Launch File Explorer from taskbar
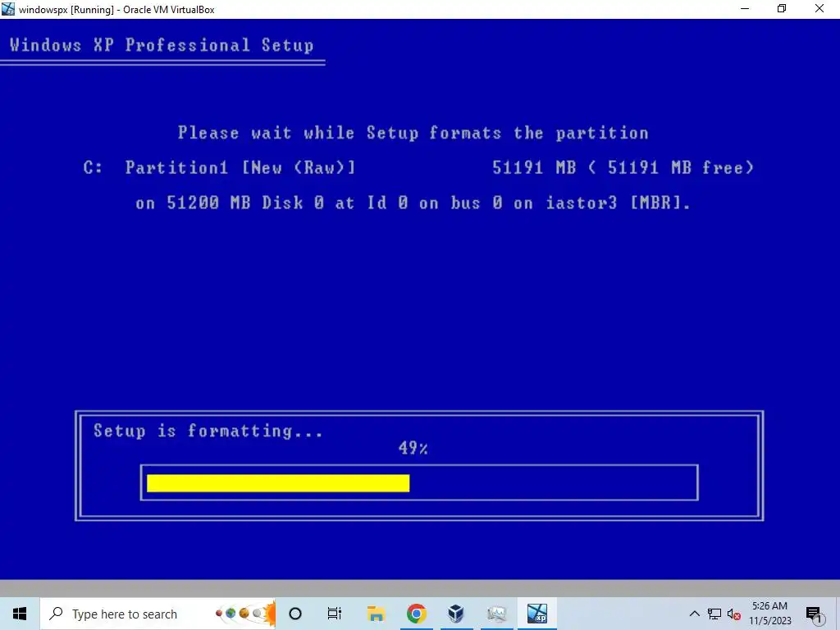 click(376, 614)
